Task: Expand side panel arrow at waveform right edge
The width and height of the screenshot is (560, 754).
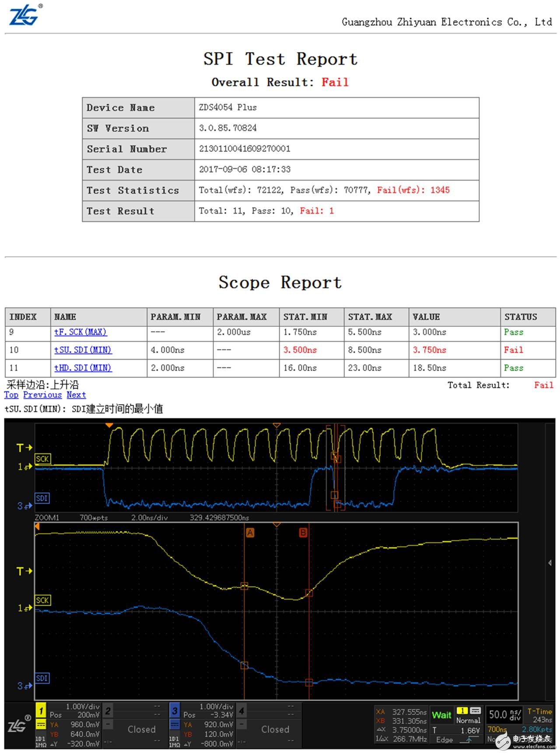Action: click(x=550, y=563)
